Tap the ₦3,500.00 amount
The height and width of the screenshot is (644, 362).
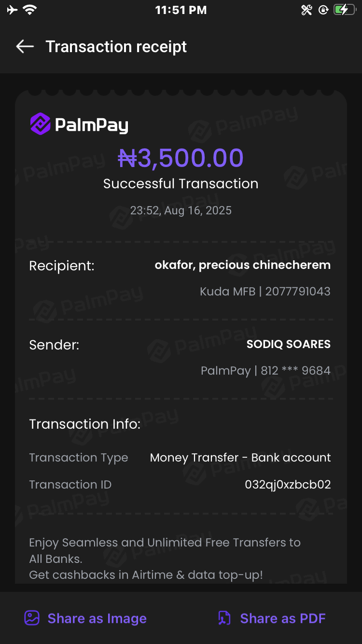pos(181,158)
